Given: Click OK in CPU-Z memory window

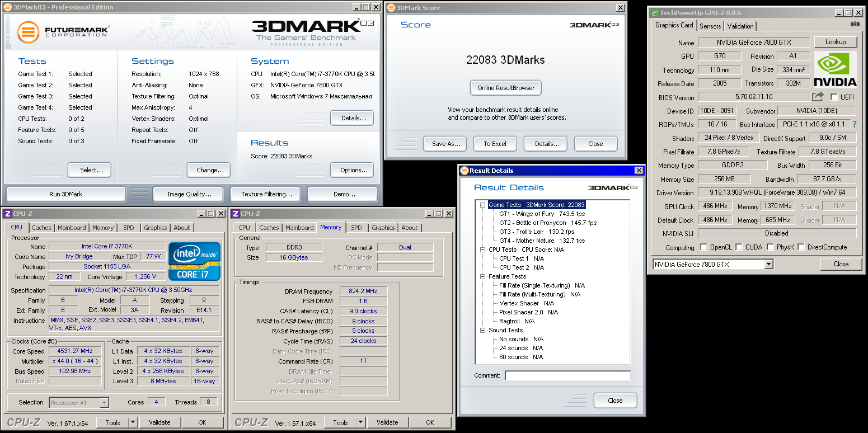Looking at the screenshot, I should click(430, 422).
